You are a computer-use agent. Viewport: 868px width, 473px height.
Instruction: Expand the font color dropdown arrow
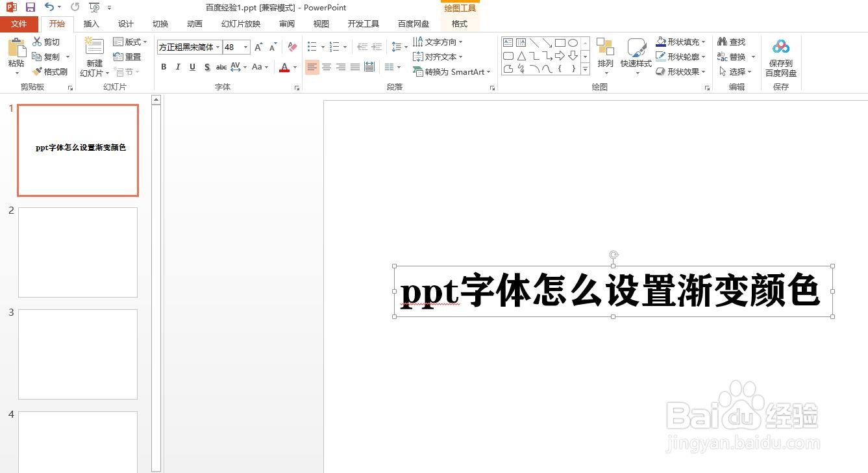[x=293, y=67]
